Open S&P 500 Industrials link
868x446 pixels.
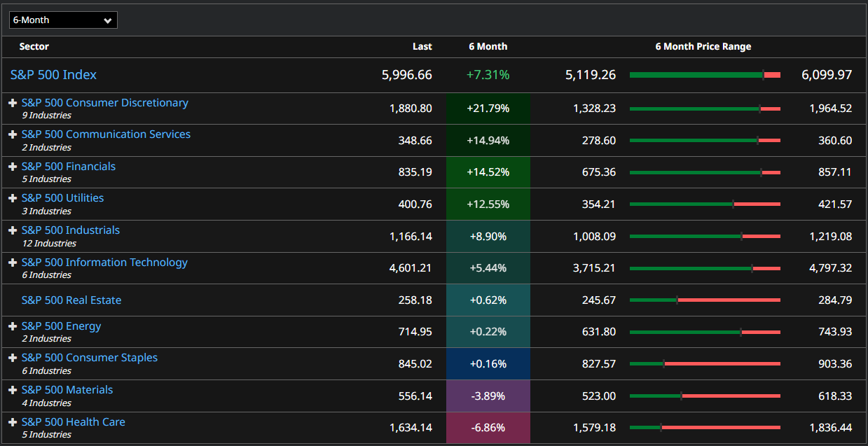(x=71, y=230)
